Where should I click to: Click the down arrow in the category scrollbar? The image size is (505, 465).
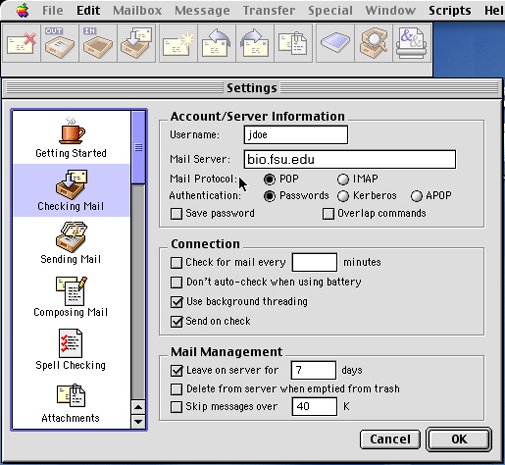click(138, 422)
